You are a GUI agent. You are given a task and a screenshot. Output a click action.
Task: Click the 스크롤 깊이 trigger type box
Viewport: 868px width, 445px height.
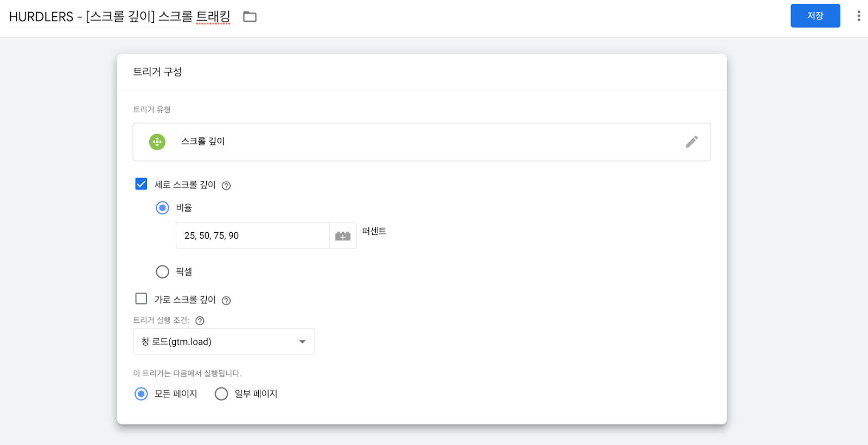tap(422, 142)
